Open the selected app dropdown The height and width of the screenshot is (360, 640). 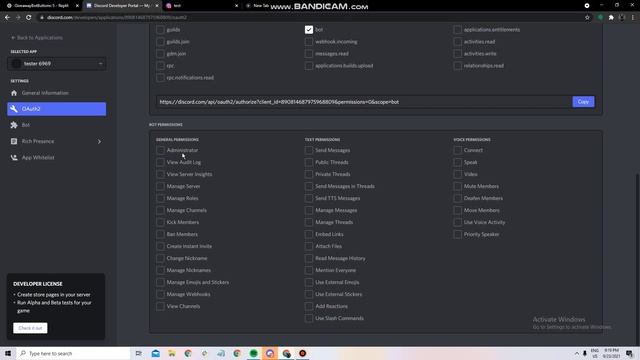pos(57,64)
